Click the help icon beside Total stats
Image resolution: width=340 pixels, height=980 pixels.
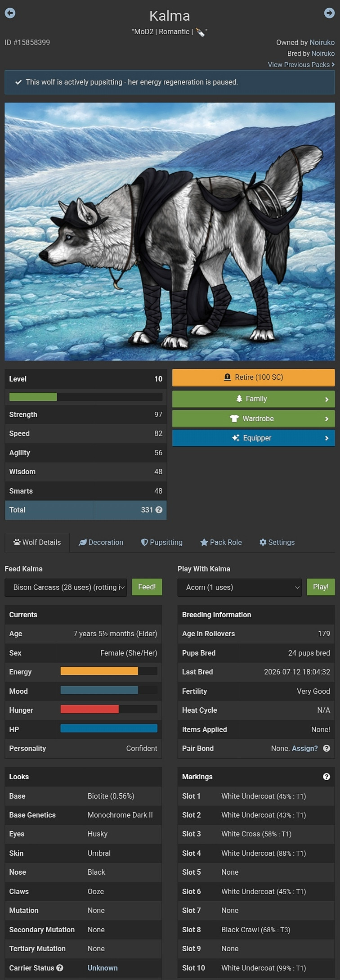(x=159, y=510)
